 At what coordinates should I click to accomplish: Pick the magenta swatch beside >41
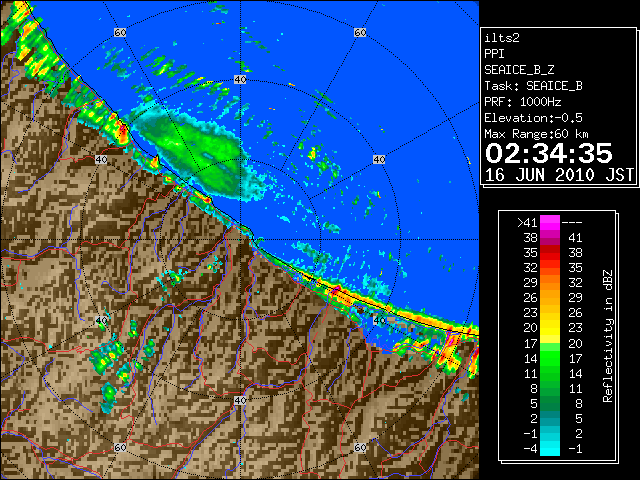[550, 222]
